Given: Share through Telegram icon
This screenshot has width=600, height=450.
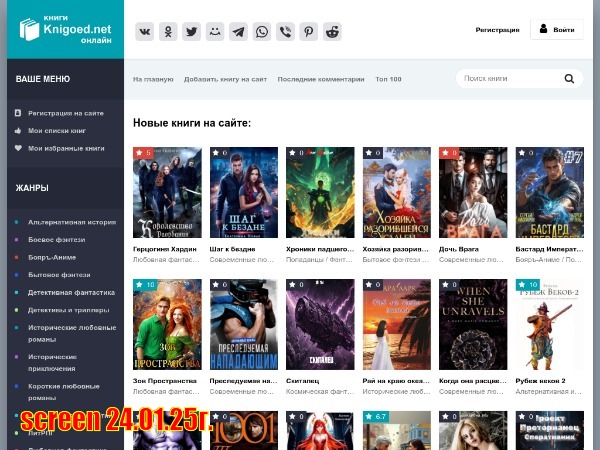Looking at the screenshot, I should [238, 31].
